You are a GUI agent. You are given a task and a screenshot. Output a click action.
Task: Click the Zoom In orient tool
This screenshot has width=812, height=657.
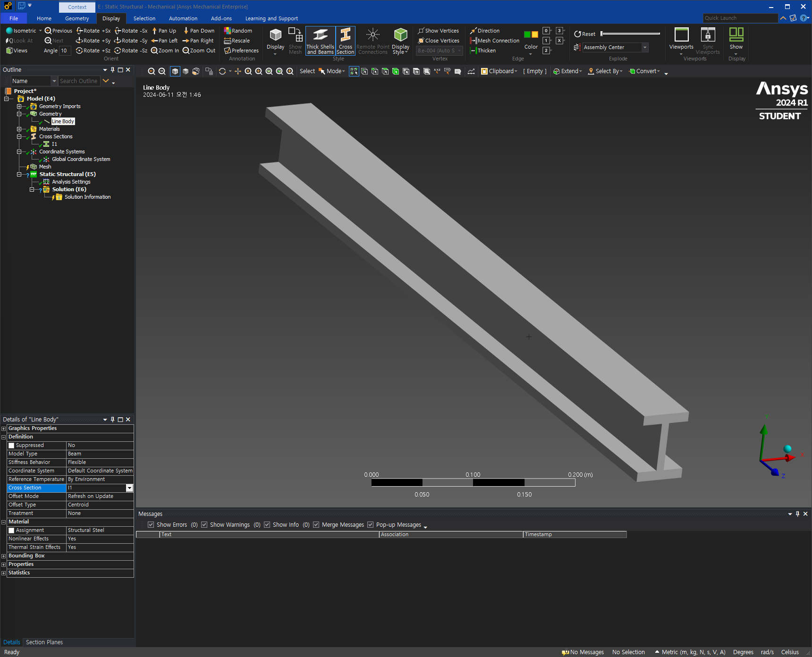click(165, 51)
